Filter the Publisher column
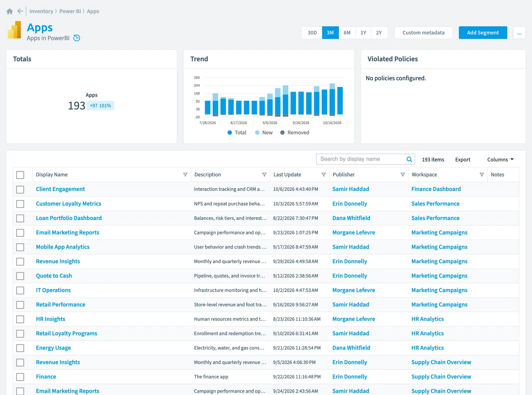The image size is (532, 395). pos(403,175)
